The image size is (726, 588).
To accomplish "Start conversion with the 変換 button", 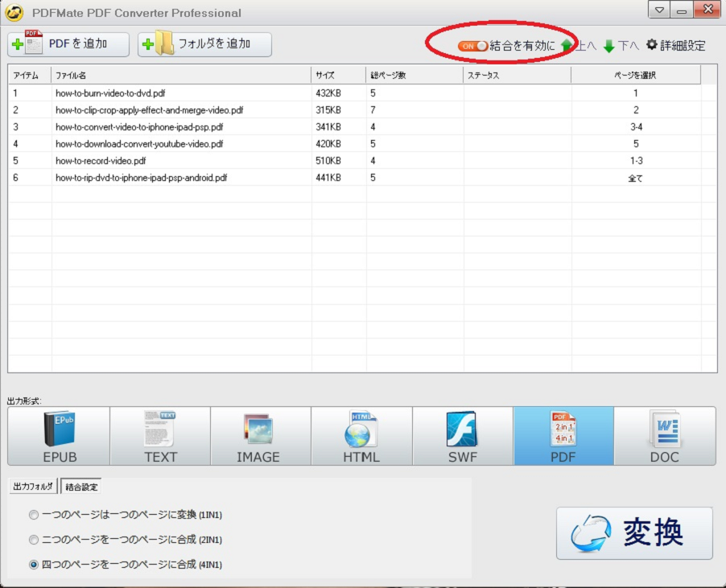I will [x=634, y=533].
